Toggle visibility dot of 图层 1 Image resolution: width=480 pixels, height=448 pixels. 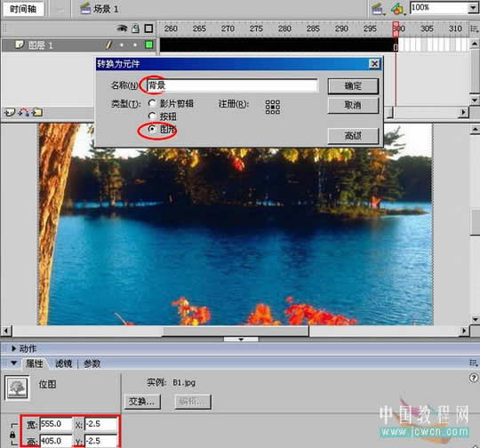[x=122, y=45]
